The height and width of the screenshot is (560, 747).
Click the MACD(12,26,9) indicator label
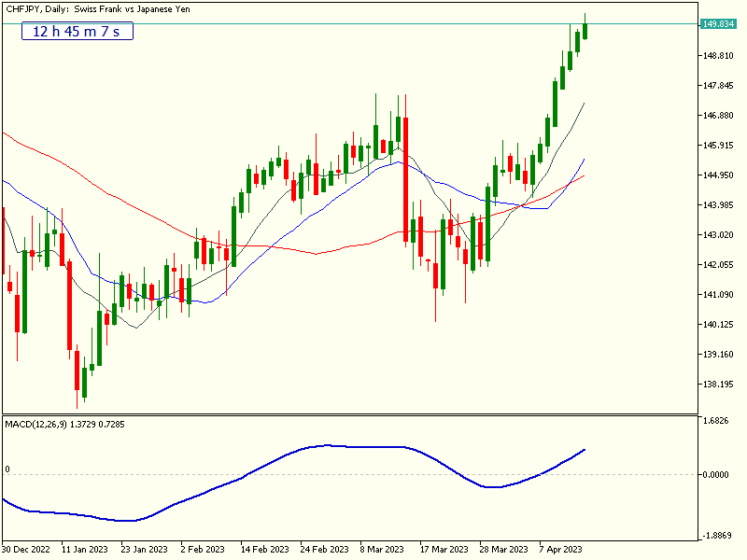click(x=65, y=424)
